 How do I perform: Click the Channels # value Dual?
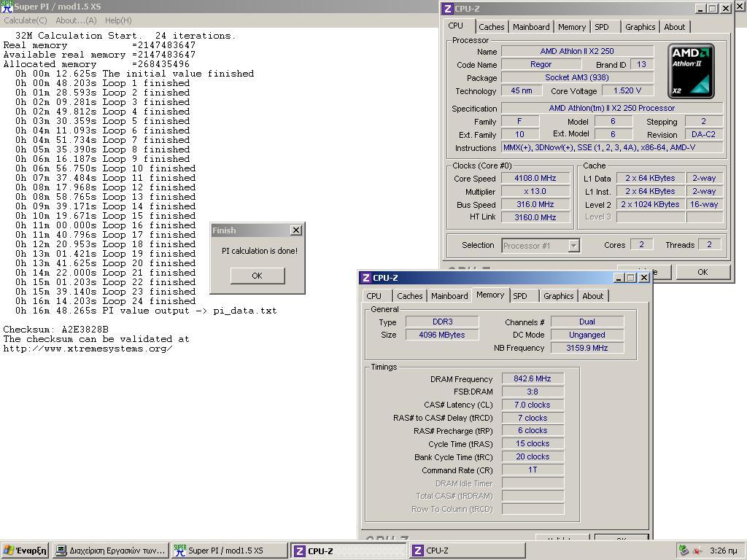click(587, 322)
